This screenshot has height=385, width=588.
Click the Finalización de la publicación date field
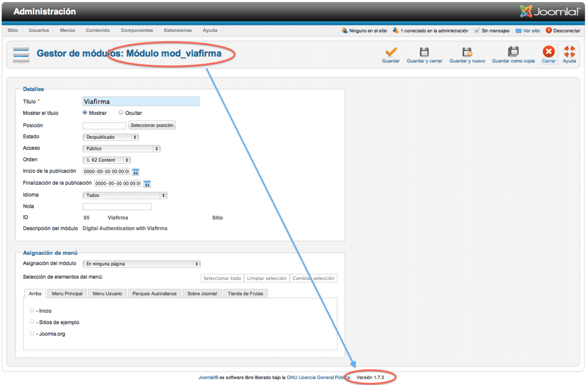pos(118,184)
